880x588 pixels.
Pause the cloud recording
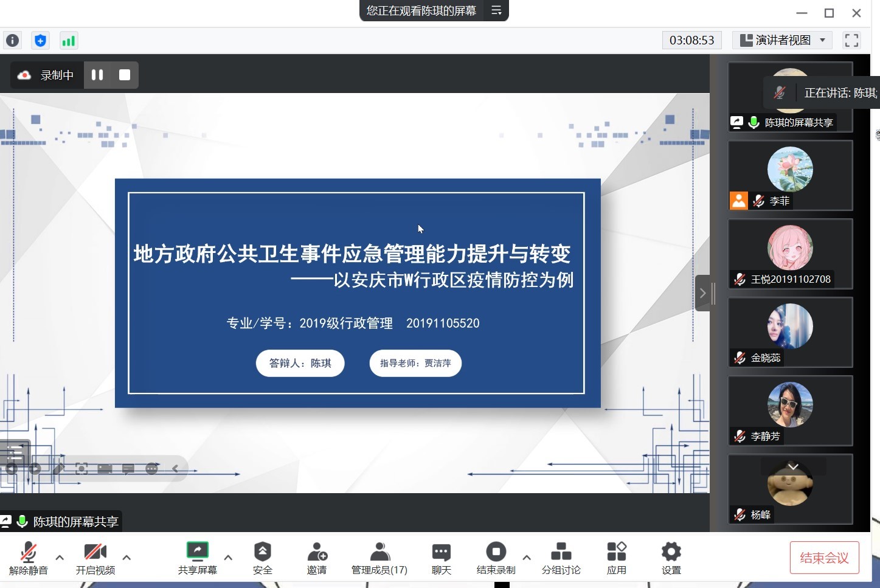[x=97, y=75]
